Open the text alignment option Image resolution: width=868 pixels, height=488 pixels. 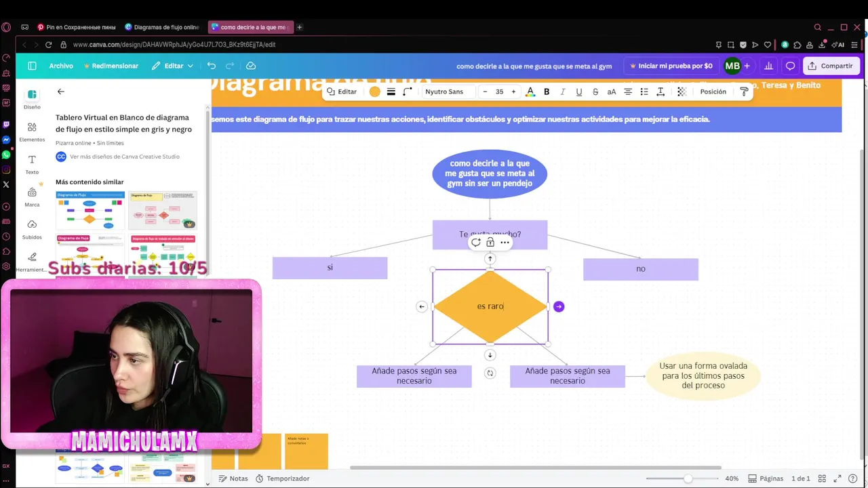[x=628, y=91]
